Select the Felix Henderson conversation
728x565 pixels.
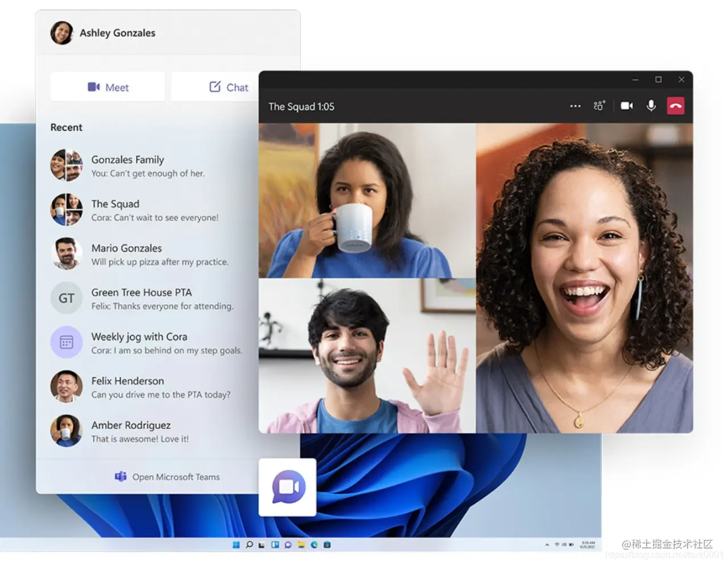148,387
